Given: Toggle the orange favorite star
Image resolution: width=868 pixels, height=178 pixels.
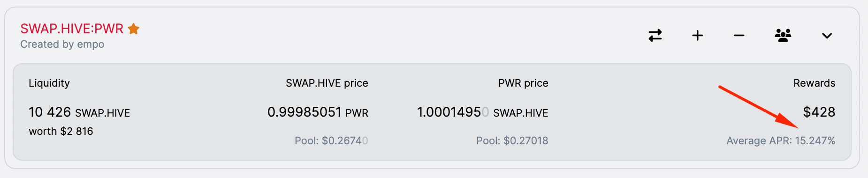Looking at the screenshot, I should tap(134, 29).
